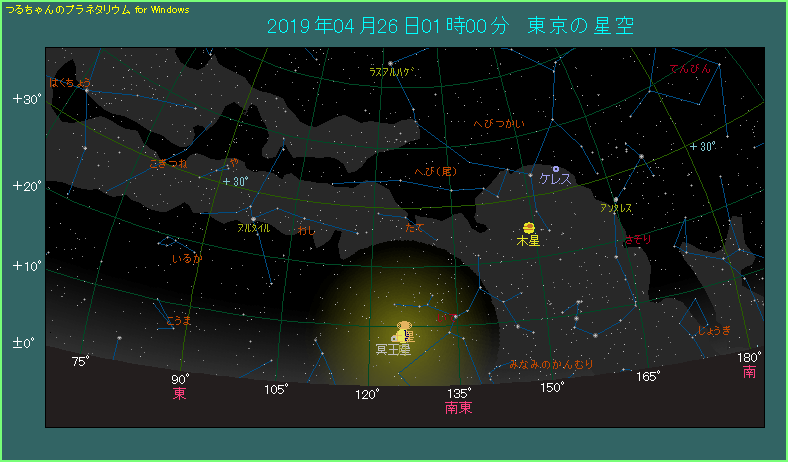Click the さそり constellation name
Screen dimensions: 788x462
(x=636, y=241)
